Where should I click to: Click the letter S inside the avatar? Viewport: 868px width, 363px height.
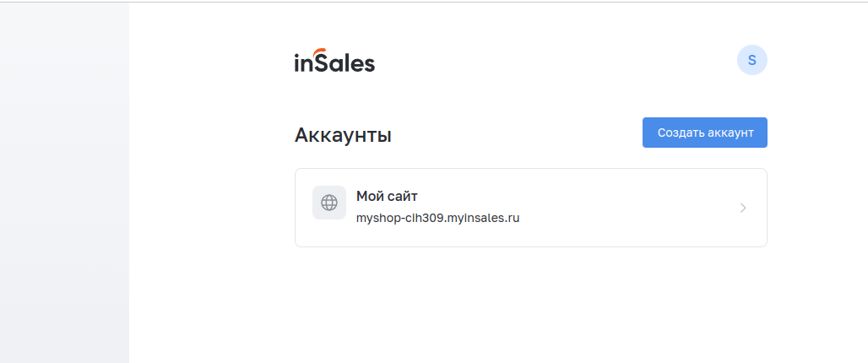[x=751, y=60]
